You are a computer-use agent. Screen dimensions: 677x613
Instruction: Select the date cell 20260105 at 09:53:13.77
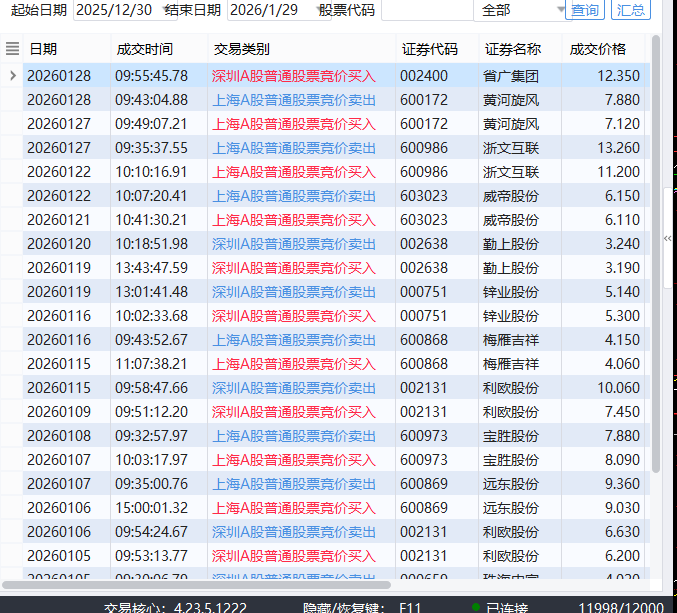[67, 556]
